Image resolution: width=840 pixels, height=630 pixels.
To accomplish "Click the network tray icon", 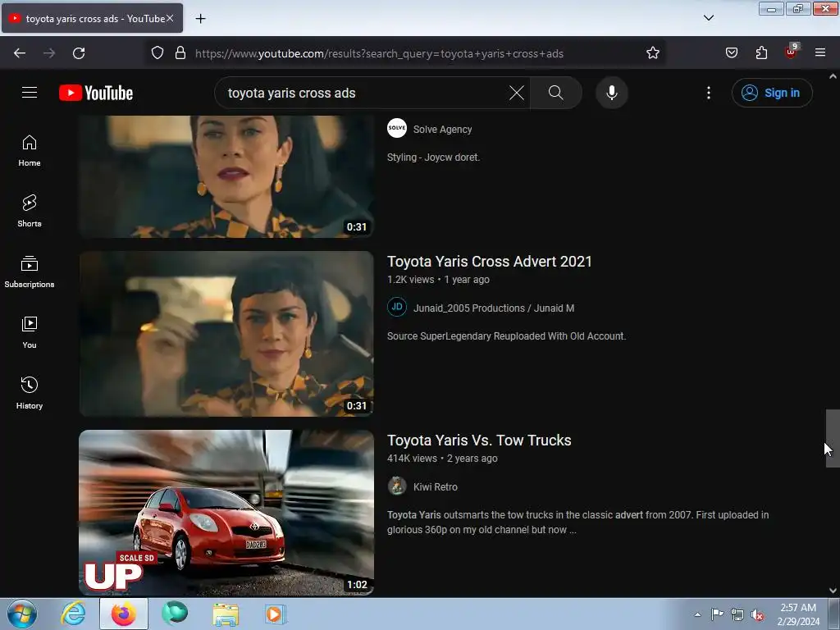I will pos(737,614).
